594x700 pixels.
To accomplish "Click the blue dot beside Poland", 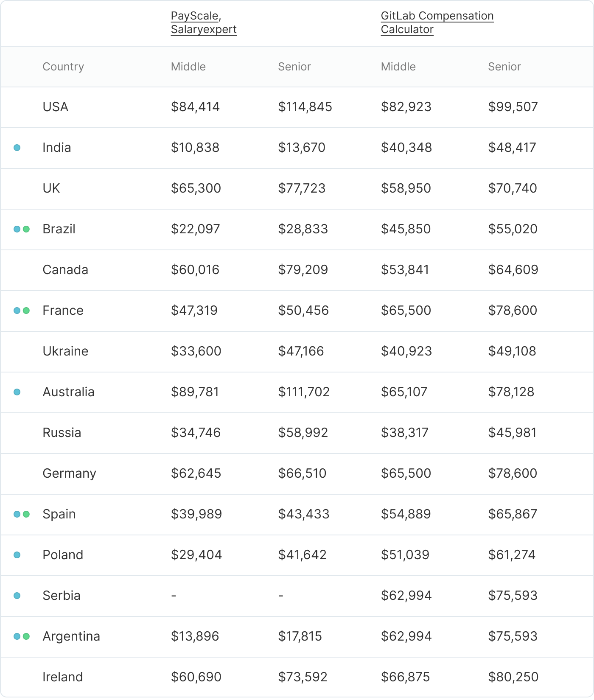I will (17, 555).
